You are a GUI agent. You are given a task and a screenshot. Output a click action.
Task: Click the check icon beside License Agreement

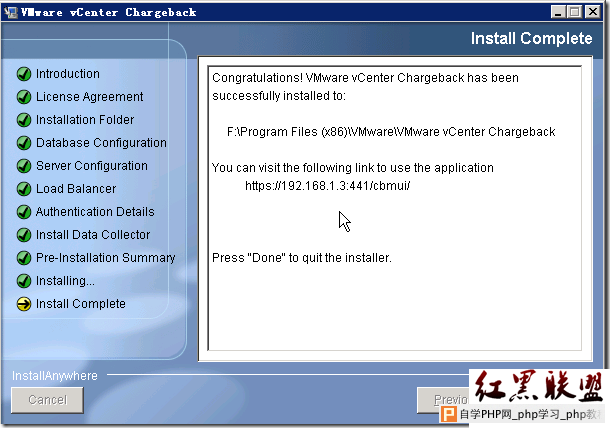click(24, 96)
